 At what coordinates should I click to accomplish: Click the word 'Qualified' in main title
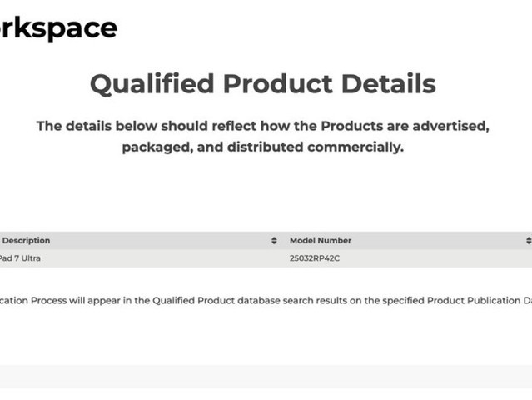point(152,84)
